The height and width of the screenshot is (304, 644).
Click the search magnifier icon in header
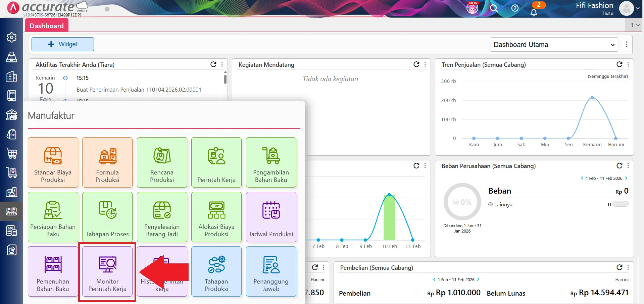[493, 8]
